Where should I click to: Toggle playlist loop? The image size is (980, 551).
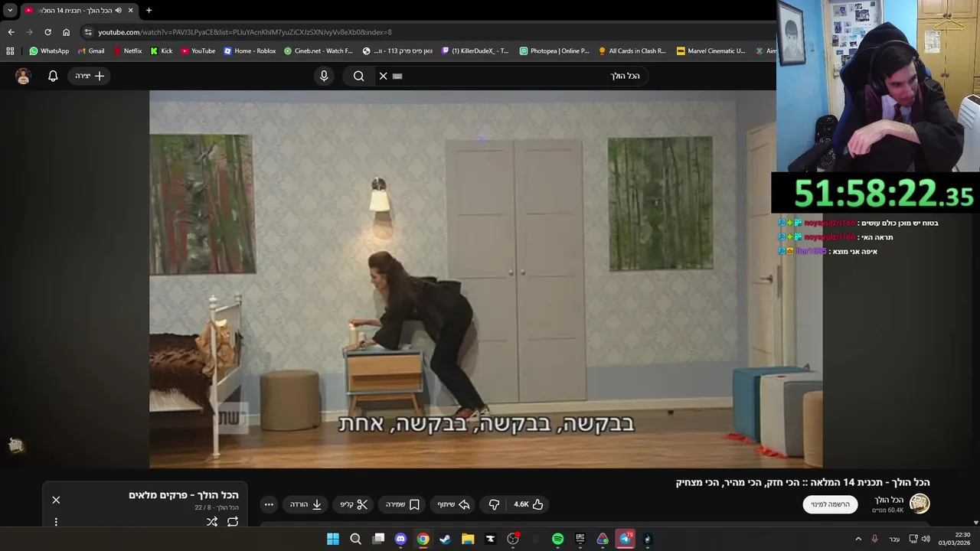233,522
